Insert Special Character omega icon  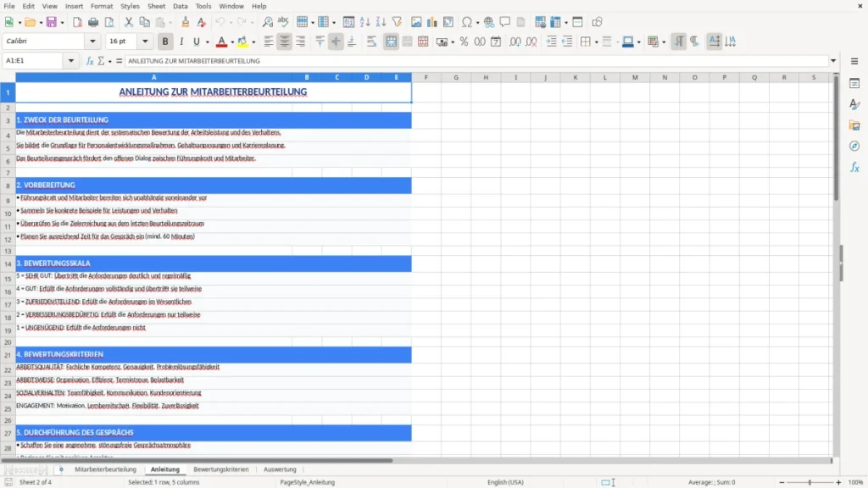coord(467,22)
